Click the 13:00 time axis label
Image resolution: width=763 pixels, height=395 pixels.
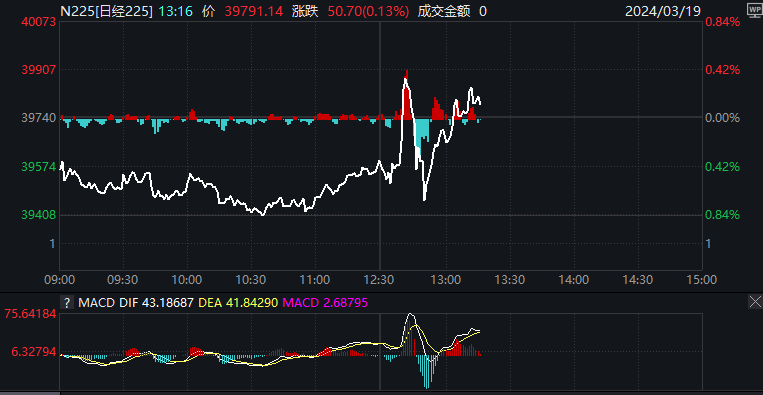(446, 280)
